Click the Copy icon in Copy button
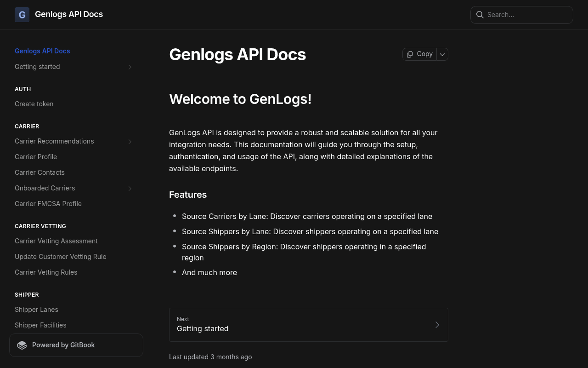588x368 pixels. click(410, 54)
